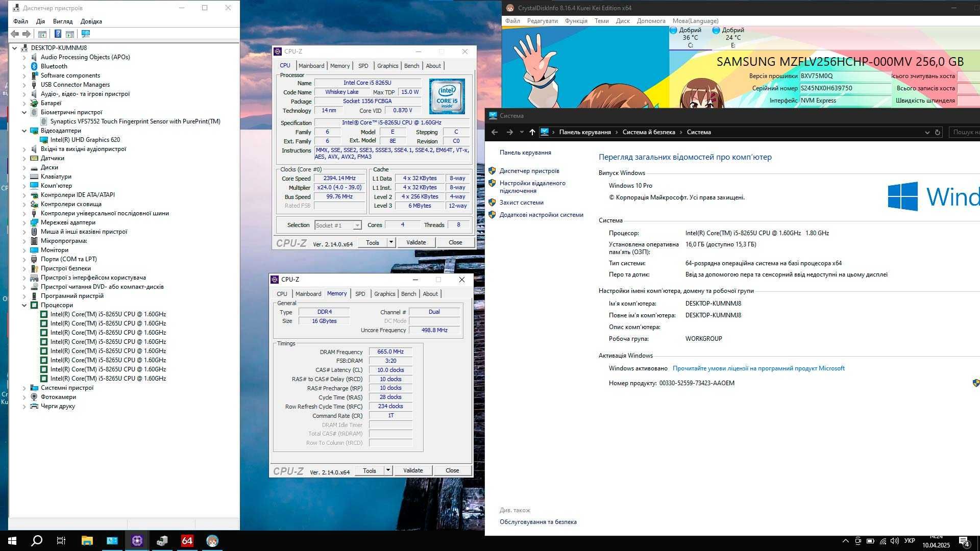Collapse the Біометричні пристрої node
This screenshot has height=551, width=980.
24,112
